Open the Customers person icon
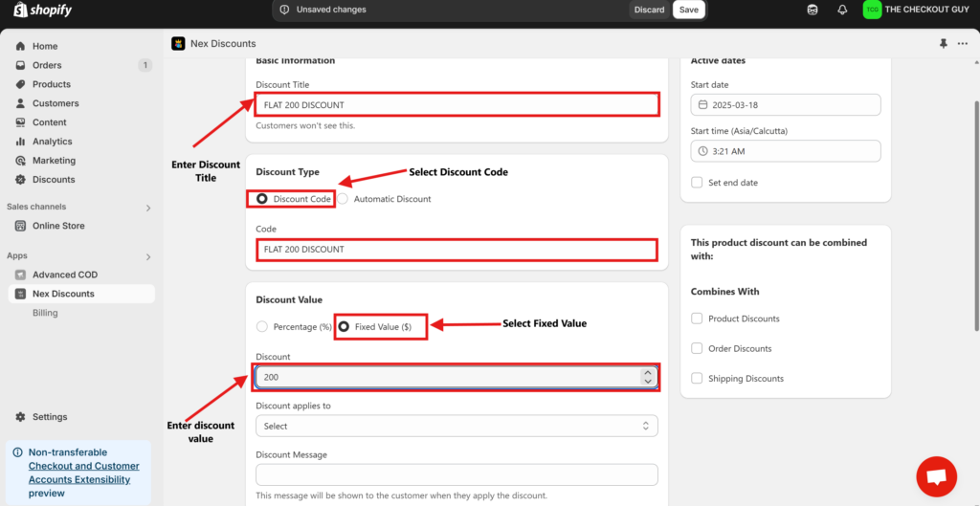This screenshot has width=980, height=506. coord(21,103)
